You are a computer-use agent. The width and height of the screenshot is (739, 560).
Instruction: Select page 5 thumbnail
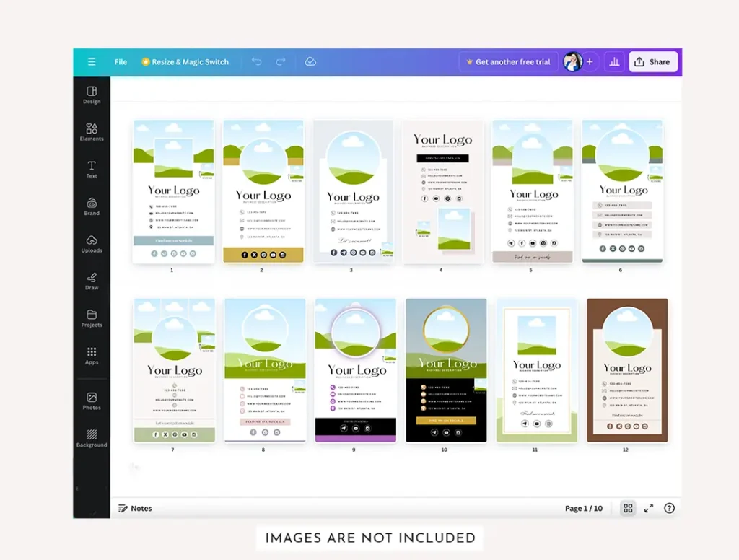(533, 191)
